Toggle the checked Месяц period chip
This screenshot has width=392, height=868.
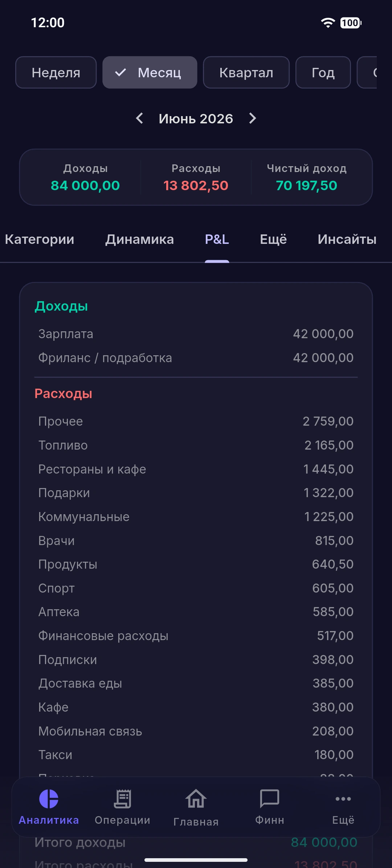tap(150, 72)
